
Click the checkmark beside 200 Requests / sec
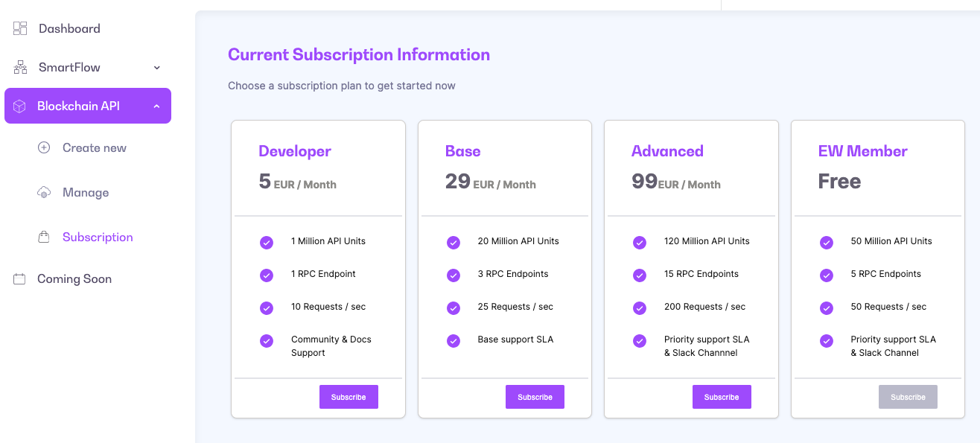coord(639,308)
